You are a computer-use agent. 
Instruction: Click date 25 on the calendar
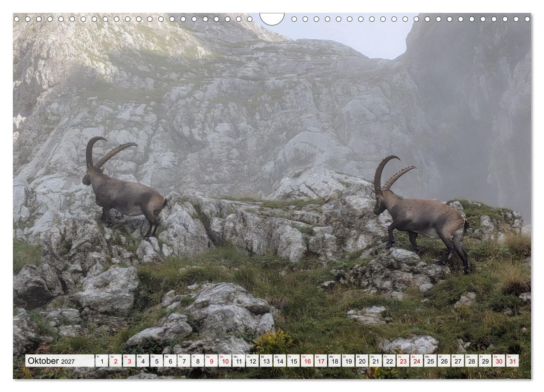[x=430, y=361]
